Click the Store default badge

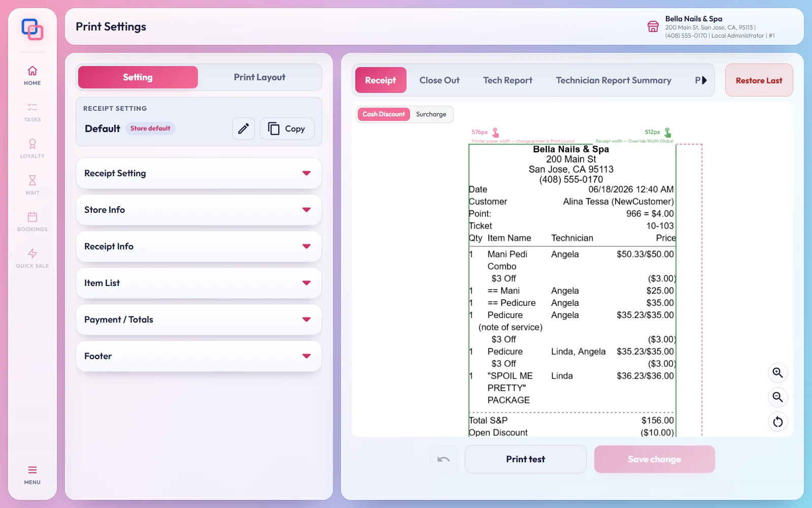(x=150, y=129)
